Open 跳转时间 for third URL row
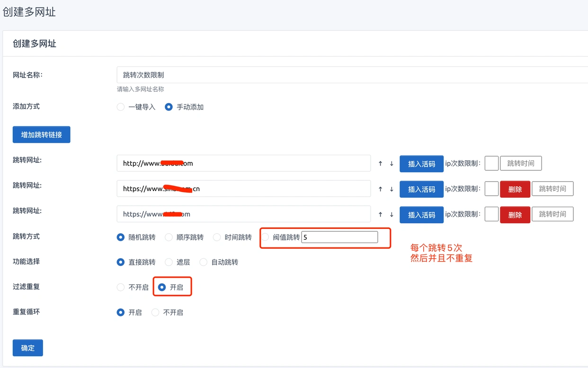The height and width of the screenshot is (368, 588). [552, 214]
